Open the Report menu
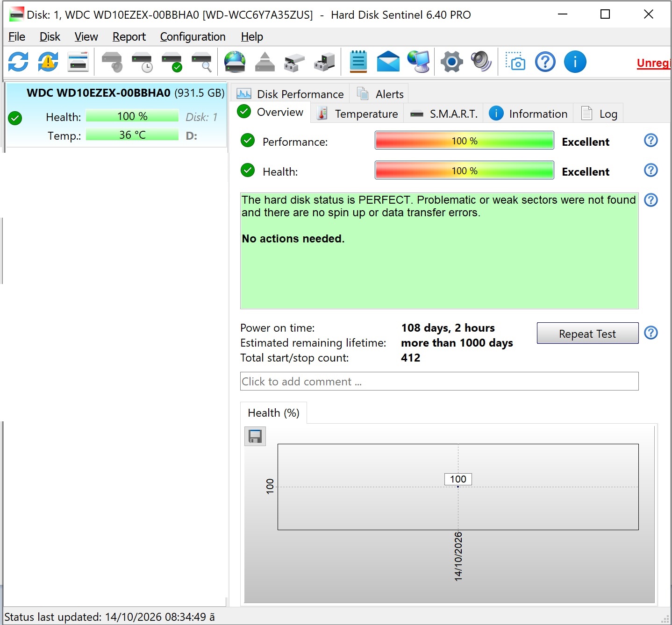Screen dimensions: 672x625 (129, 37)
